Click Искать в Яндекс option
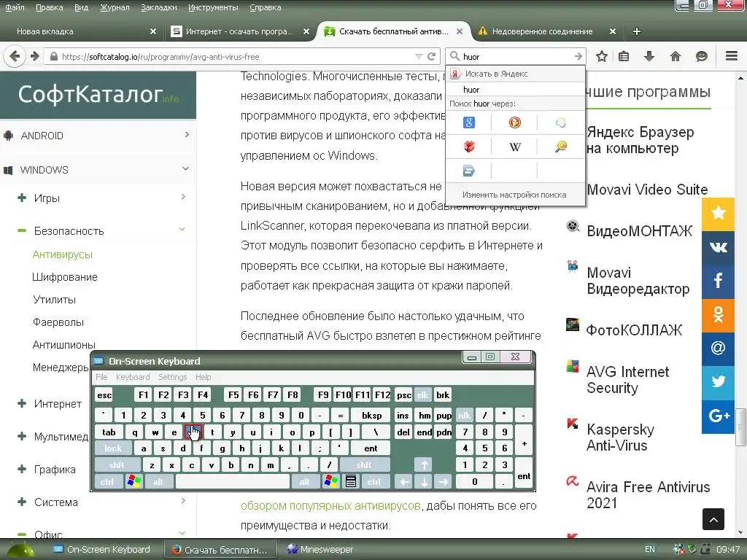Viewport: 747px width, 560px height. [514, 74]
